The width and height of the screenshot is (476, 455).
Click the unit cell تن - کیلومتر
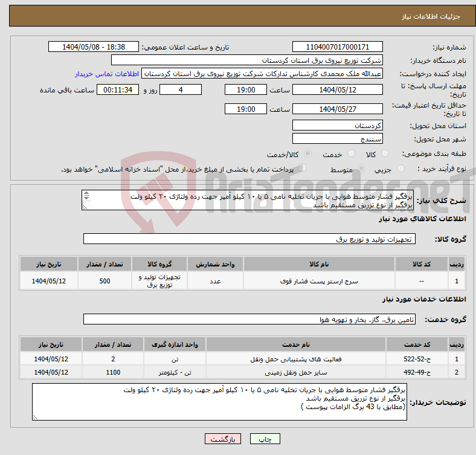[x=175, y=372]
